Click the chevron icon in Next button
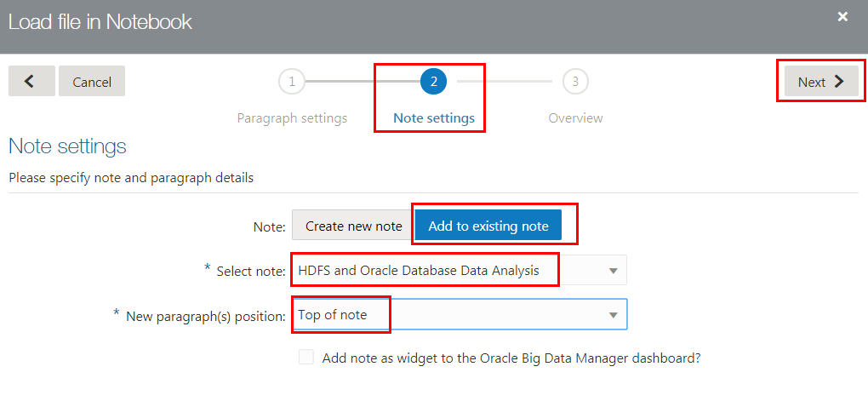The image size is (868, 401). point(839,82)
